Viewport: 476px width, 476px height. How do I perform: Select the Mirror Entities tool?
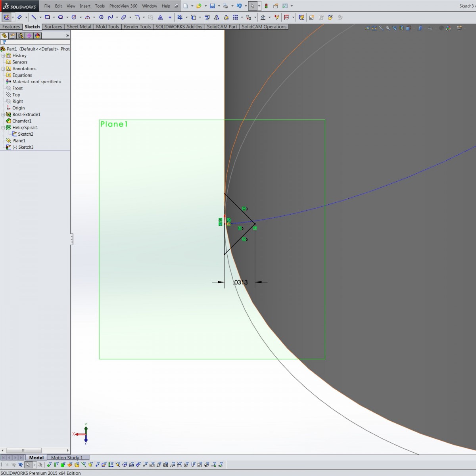coord(217,17)
